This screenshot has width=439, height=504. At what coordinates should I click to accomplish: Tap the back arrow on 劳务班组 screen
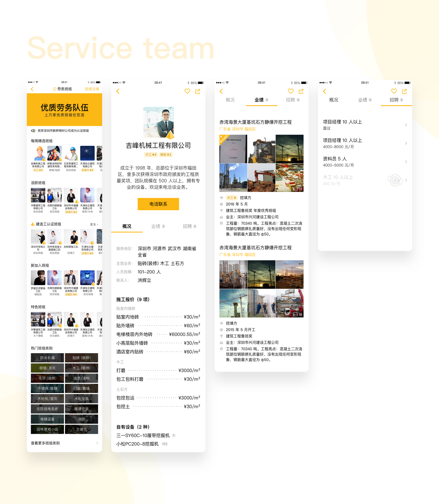pos(32,89)
